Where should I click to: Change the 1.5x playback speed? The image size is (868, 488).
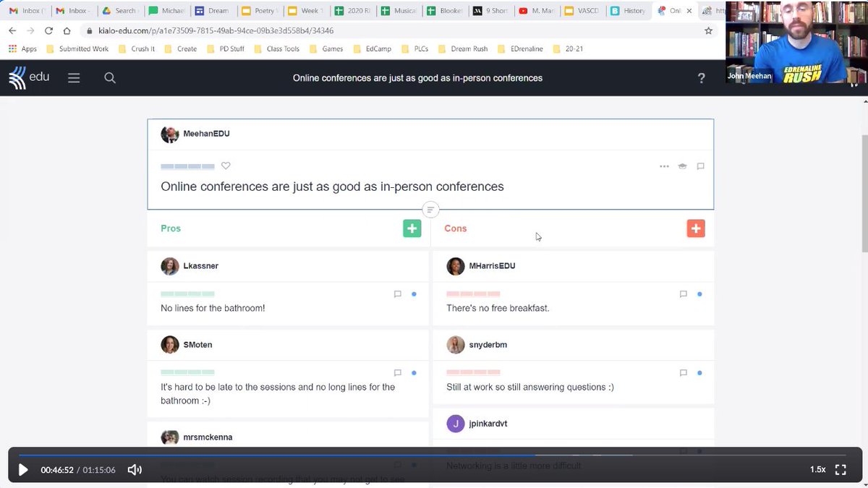pos(817,470)
